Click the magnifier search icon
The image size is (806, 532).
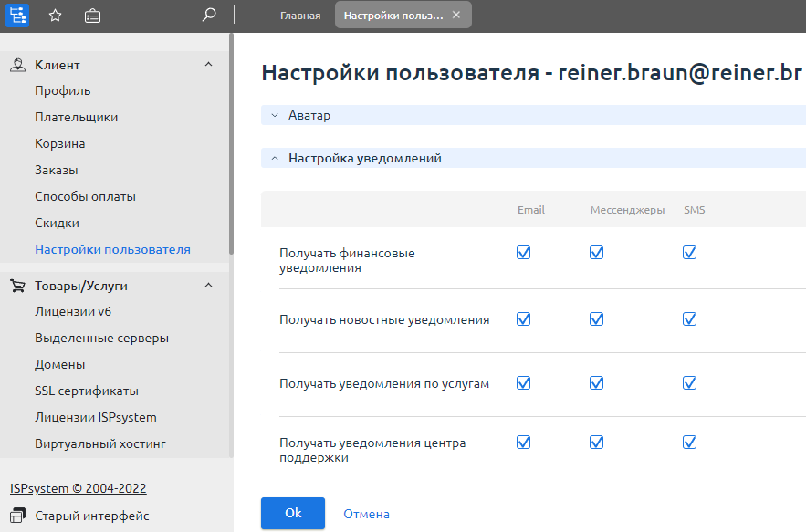tap(209, 15)
